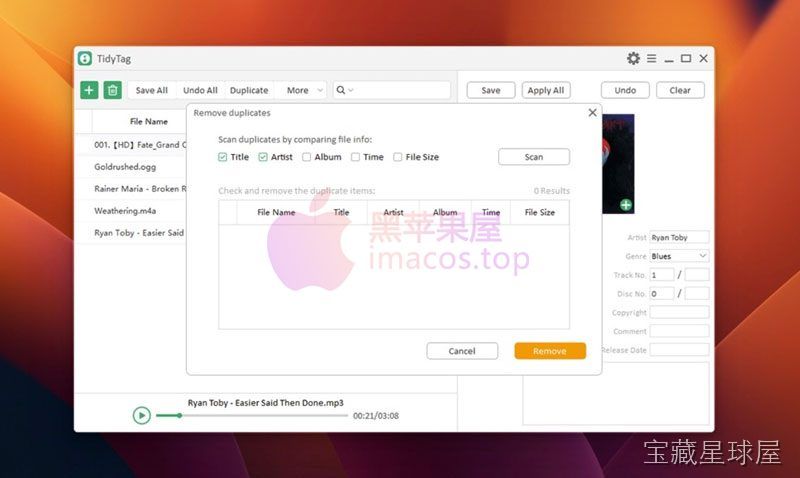Sort duplicates by Artist column header
The height and width of the screenshot is (478, 800).
point(393,212)
